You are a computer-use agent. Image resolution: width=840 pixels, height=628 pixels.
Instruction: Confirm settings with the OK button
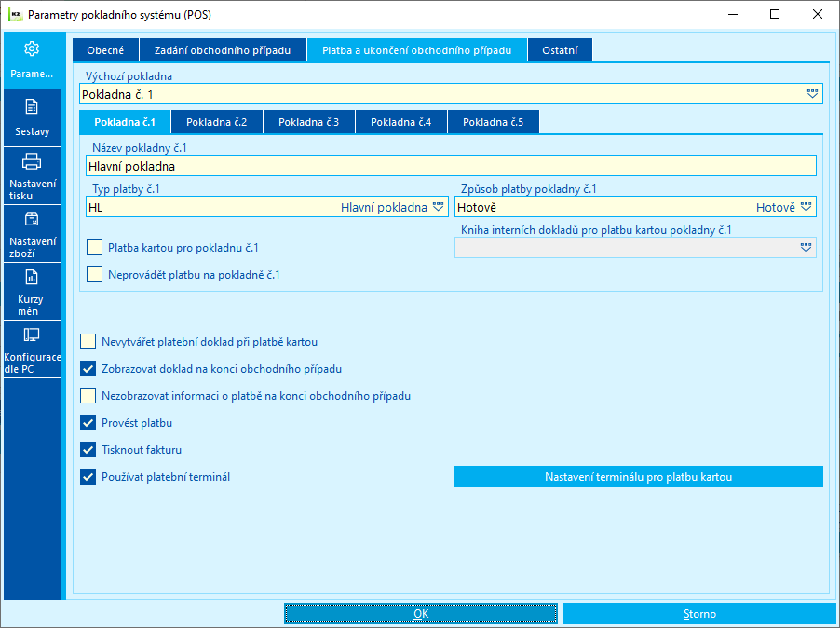pos(421,613)
